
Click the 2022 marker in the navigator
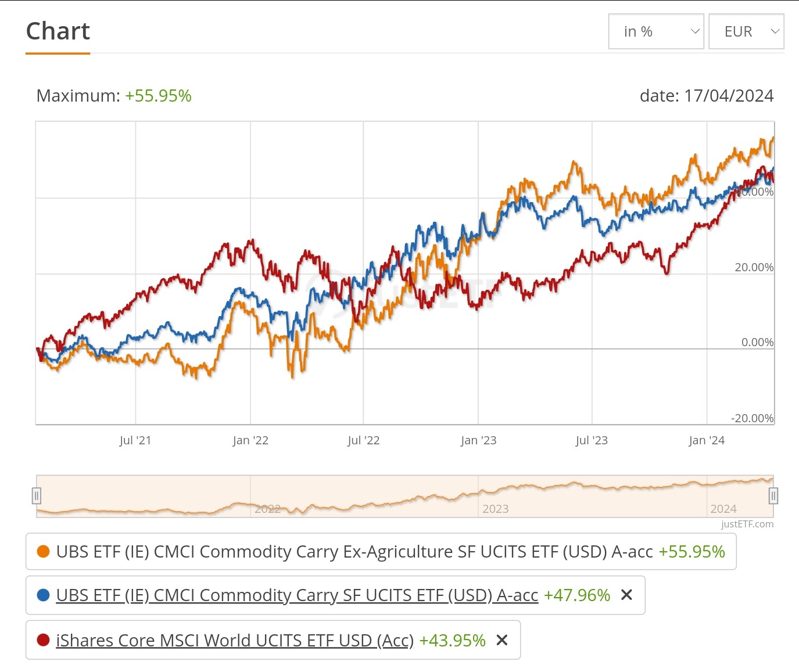[267, 509]
